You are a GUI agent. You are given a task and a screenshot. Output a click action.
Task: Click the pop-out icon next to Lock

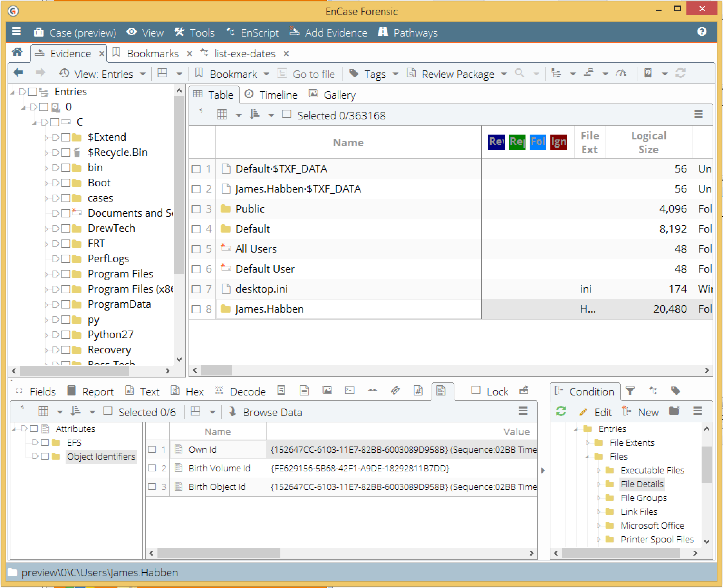(524, 390)
